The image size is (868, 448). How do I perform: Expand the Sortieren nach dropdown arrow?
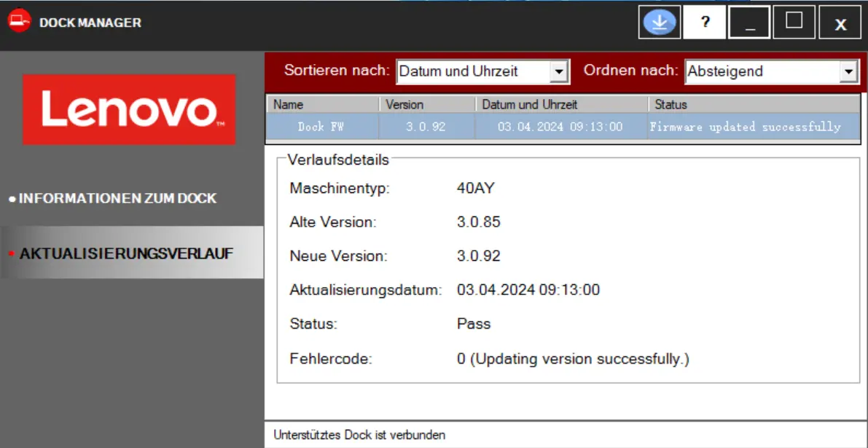point(559,71)
